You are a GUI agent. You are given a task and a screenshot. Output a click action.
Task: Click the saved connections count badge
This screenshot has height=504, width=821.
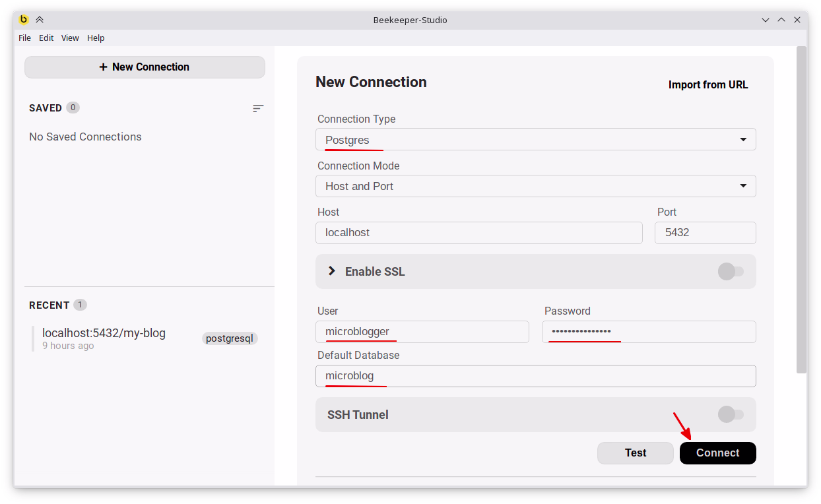tap(73, 107)
